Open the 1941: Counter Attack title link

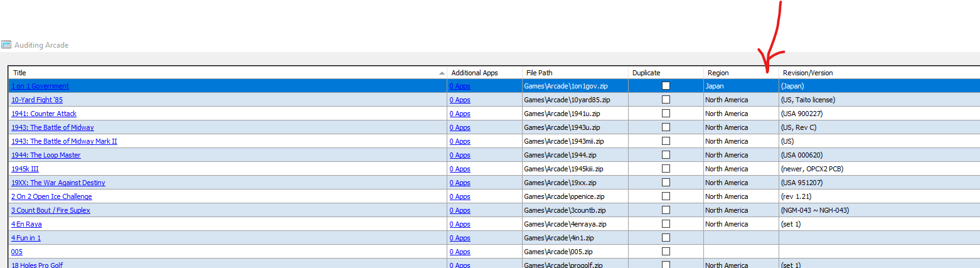point(44,114)
